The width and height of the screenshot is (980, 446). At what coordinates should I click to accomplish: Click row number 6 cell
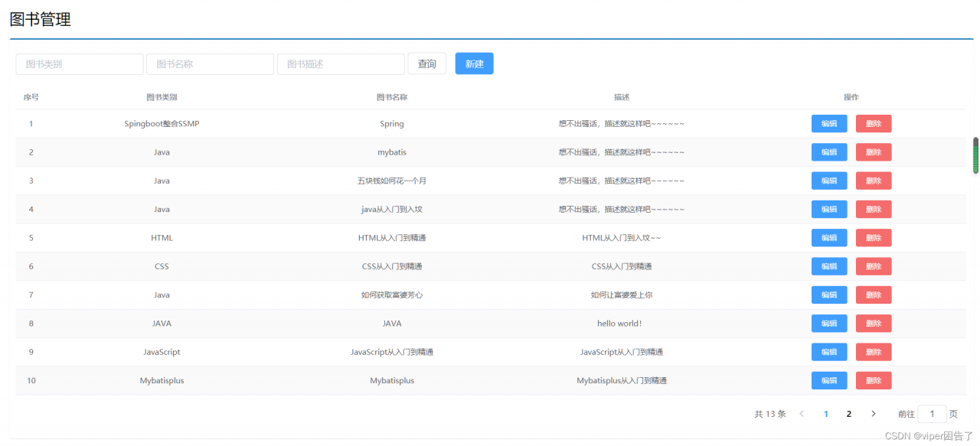tap(31, 266)
